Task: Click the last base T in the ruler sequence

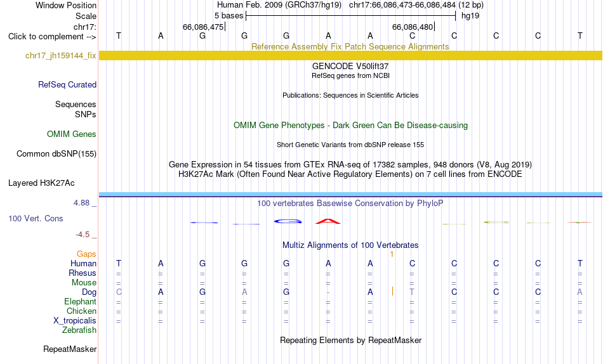Action: 580,36
